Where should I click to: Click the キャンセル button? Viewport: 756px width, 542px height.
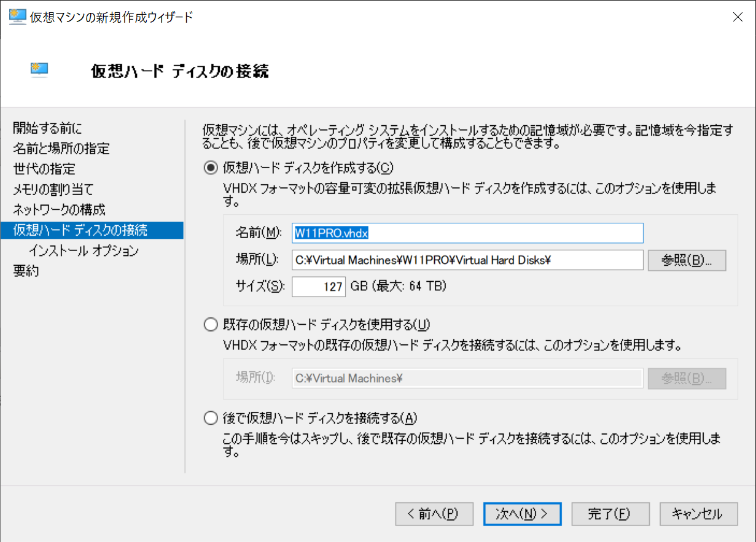699,514
